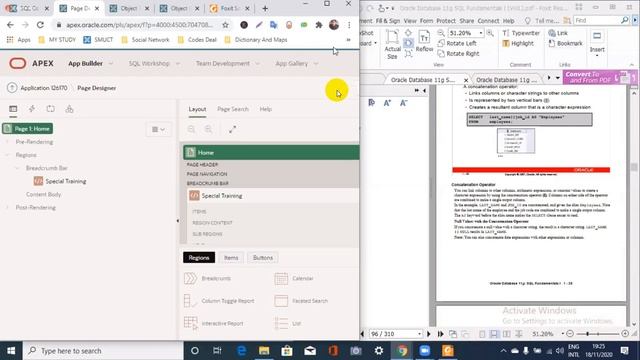Image resolution: width=640 pixels, height=360 pixels.
Task: Select the Typewriter tool in Foxit
Action: click(521, 33)
